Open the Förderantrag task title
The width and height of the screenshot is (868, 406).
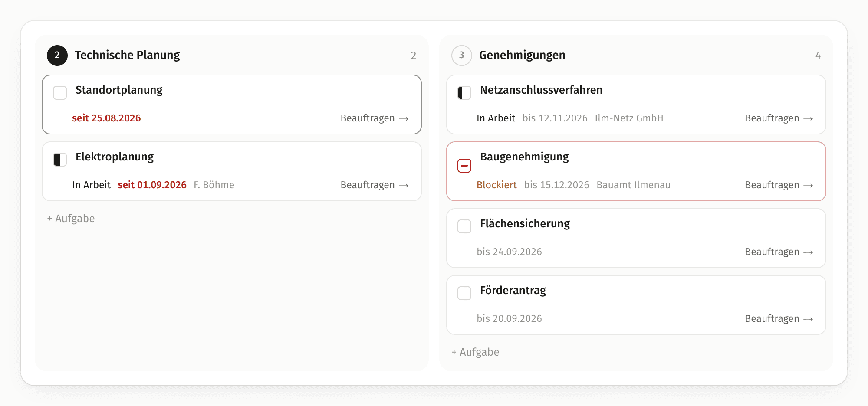click(x=513, y=291)
